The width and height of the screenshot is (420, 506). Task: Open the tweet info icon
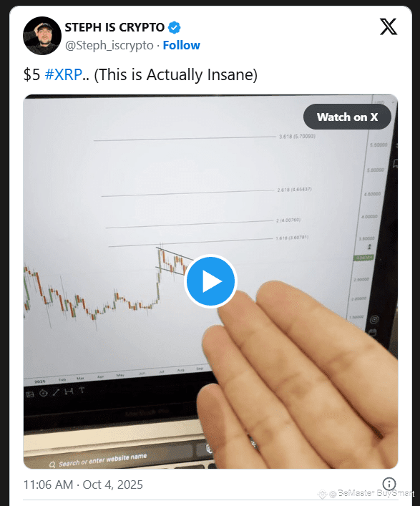point(389,484)
